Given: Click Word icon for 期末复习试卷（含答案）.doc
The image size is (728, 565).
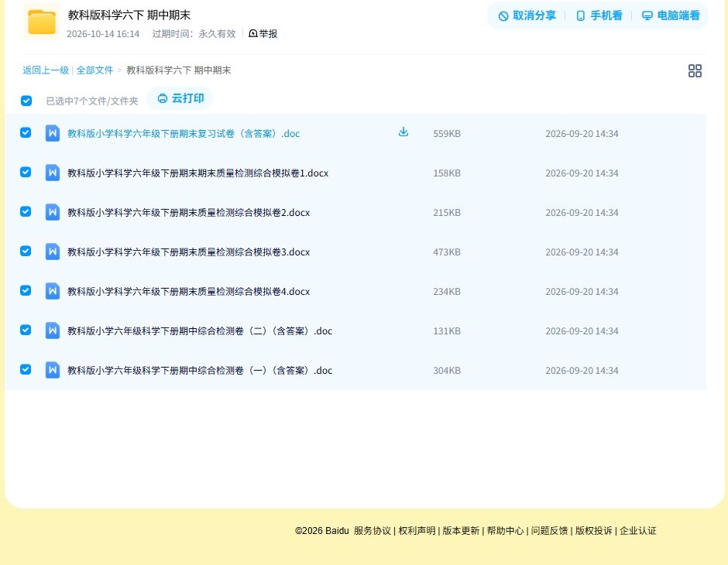Looking at the screenshot, I should [53, 134].
